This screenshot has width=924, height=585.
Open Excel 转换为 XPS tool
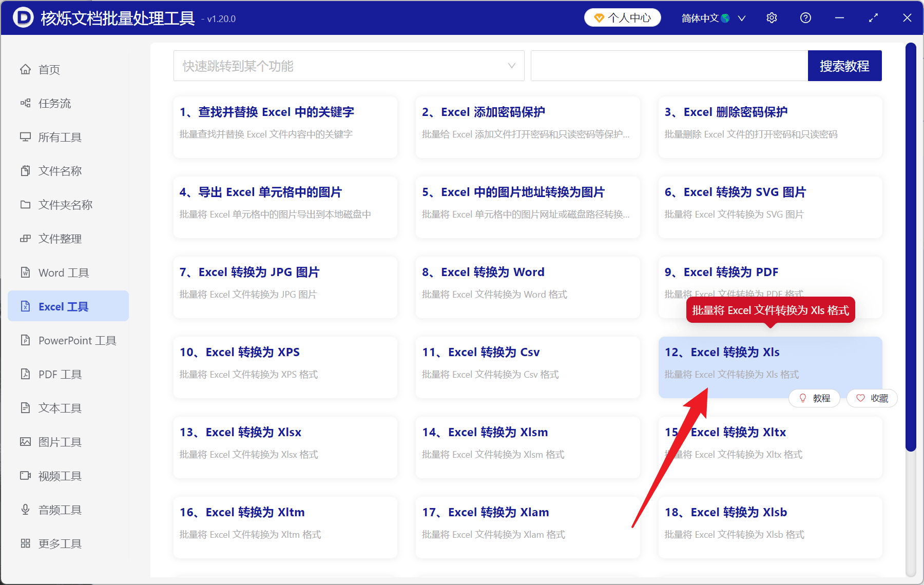click(x=285, y=367)
